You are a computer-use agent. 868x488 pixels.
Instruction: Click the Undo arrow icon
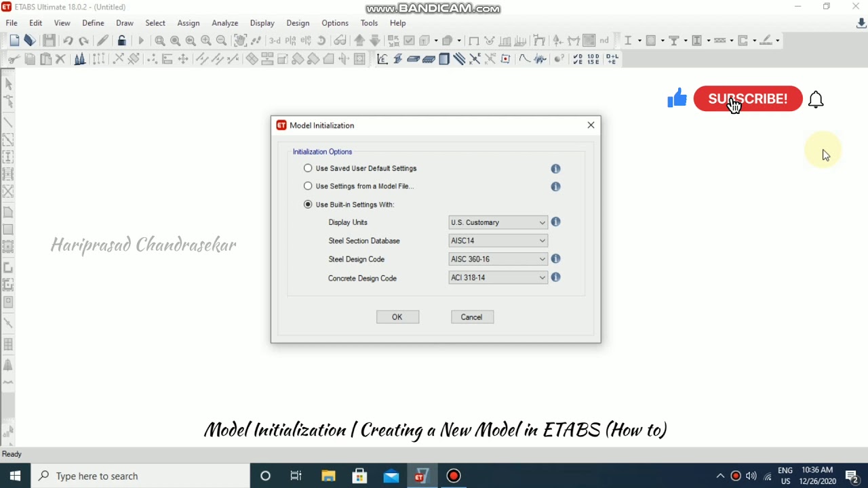coord(68,41)
